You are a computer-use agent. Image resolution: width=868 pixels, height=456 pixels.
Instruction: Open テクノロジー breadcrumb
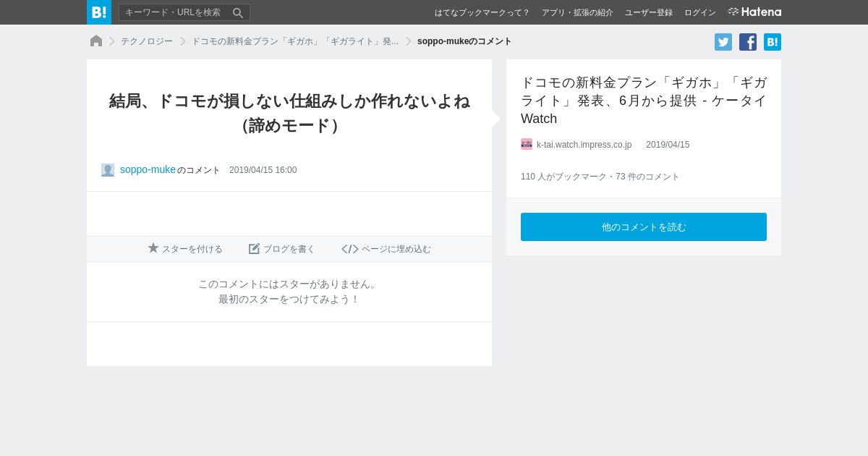(x=147, y=41)
